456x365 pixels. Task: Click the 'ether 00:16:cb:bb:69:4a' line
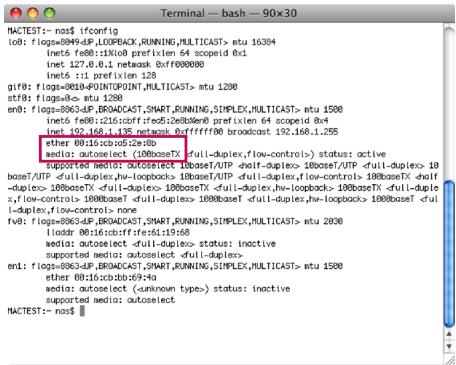coord(101,277)
